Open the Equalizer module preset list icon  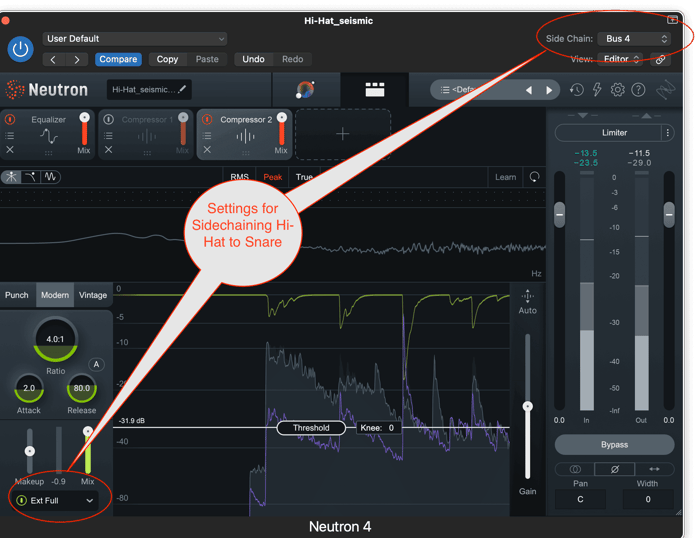(x=10, y=135)
